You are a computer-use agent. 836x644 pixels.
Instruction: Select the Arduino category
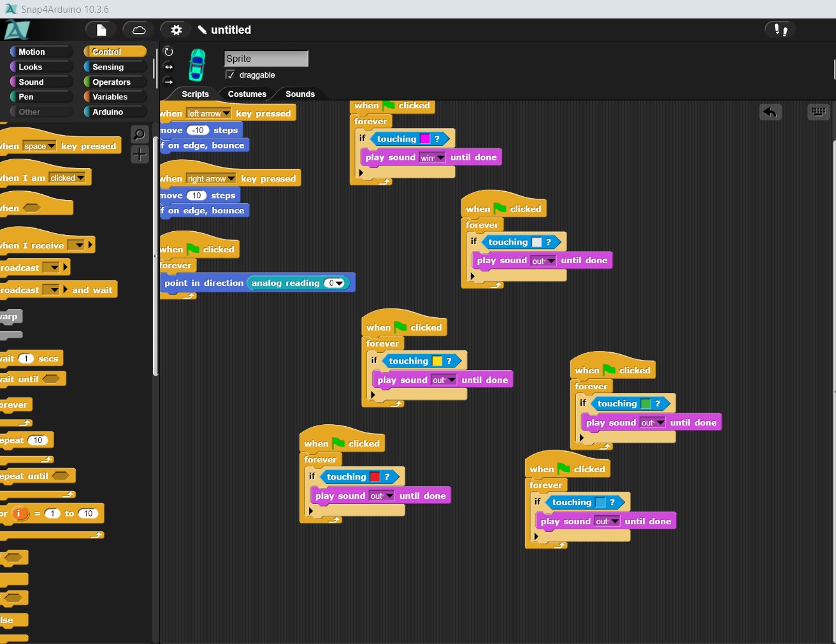pyautogui.click(x=115, y=112)
